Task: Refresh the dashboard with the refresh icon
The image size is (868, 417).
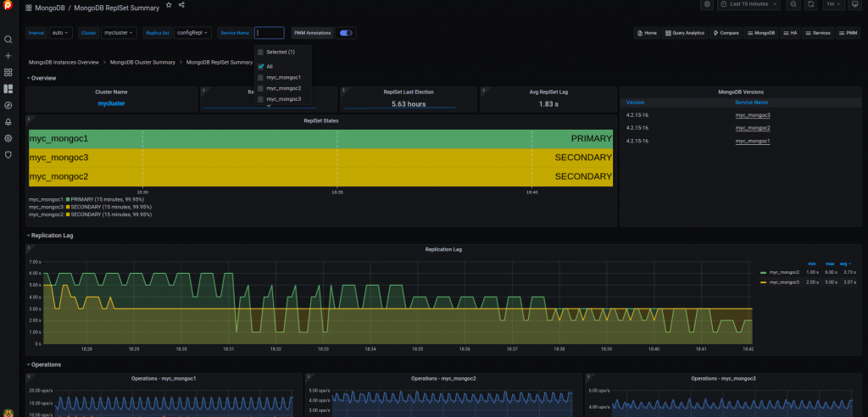Action: pos(811,5)
